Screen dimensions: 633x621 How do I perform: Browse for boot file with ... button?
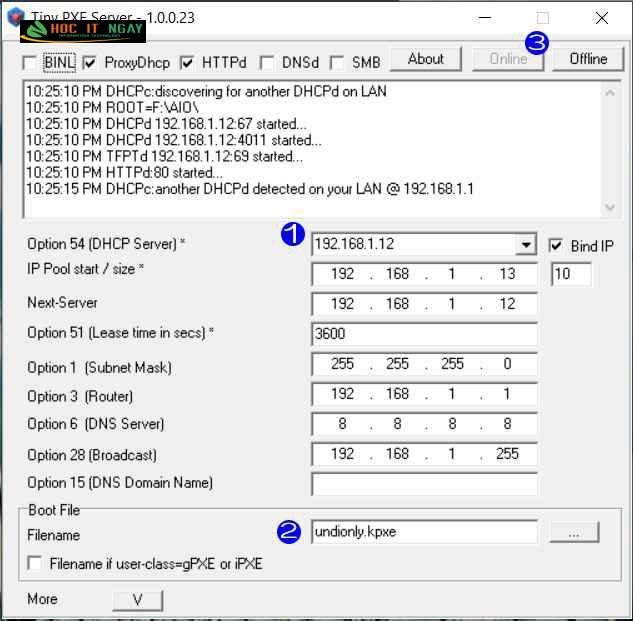pyautogui.click(x=574, y=533)
